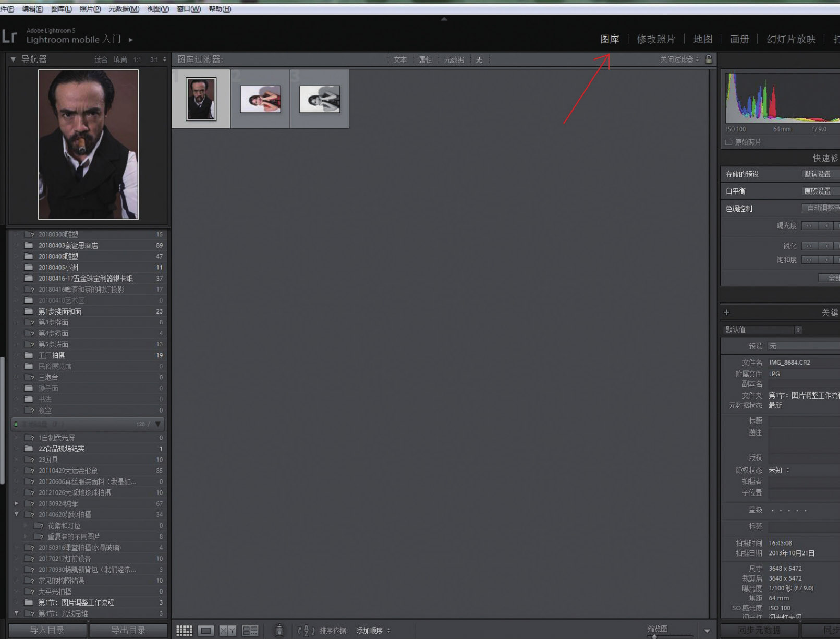Viewport: 840px width, 639px height.
Task: Click the 导出目录 button
Action: pyautogui.click(x=128, y=630)
